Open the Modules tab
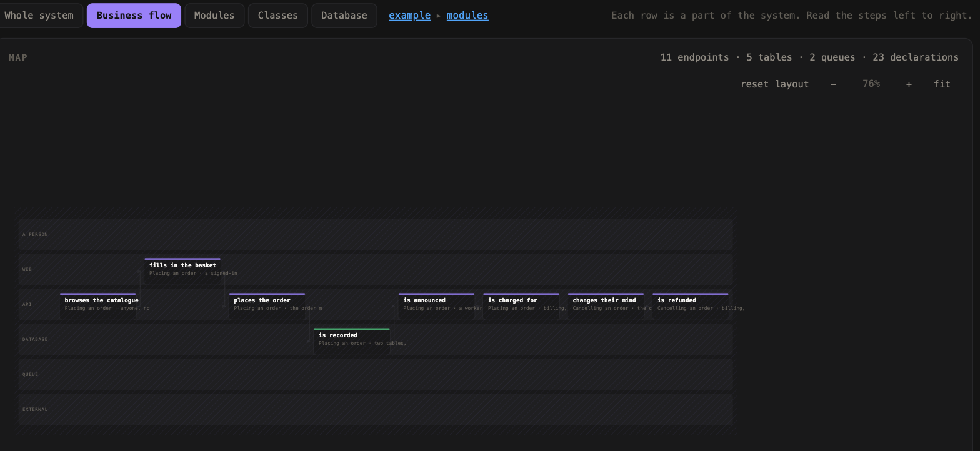The width and height of the screenshot is (980, 451). tap(214, 16)
